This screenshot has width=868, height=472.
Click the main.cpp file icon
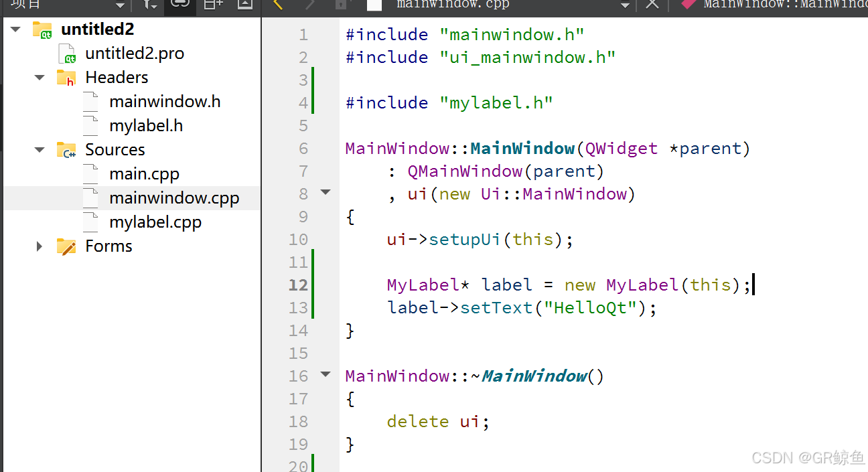coord(91,174)
